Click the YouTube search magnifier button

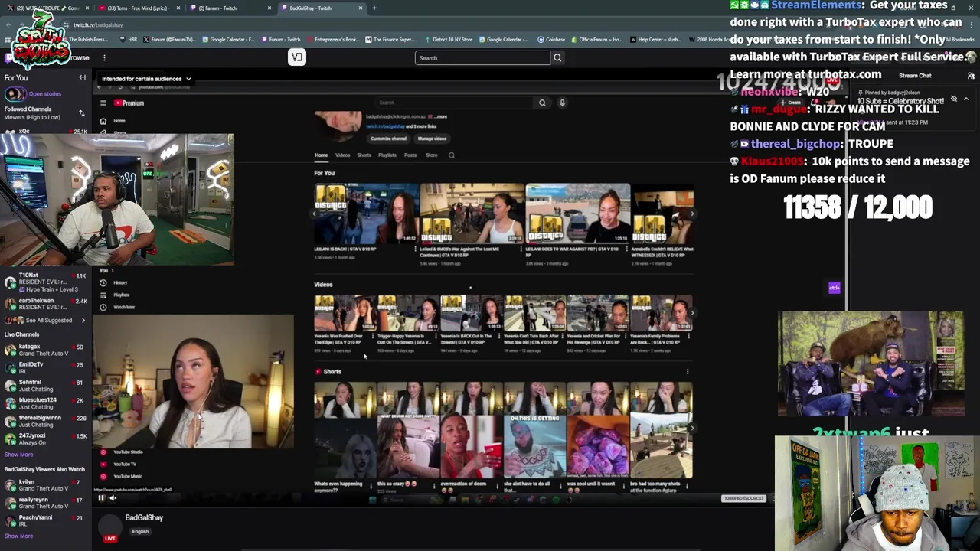point(542,103)
